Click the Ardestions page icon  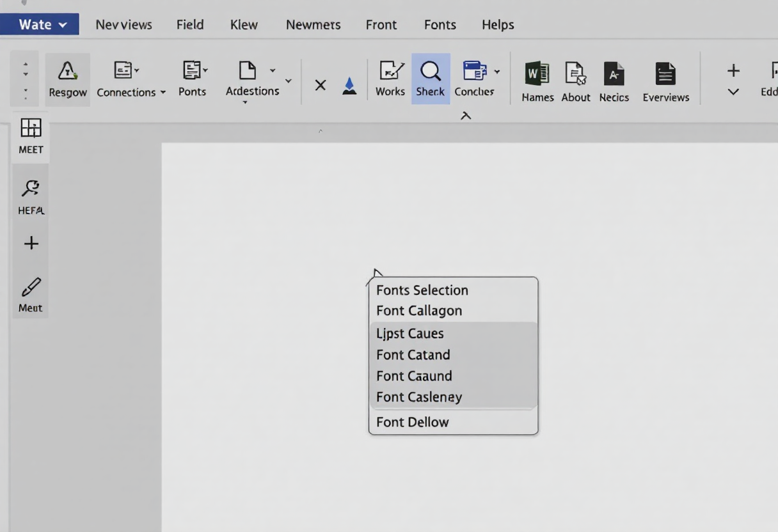(x=247, y=70)
